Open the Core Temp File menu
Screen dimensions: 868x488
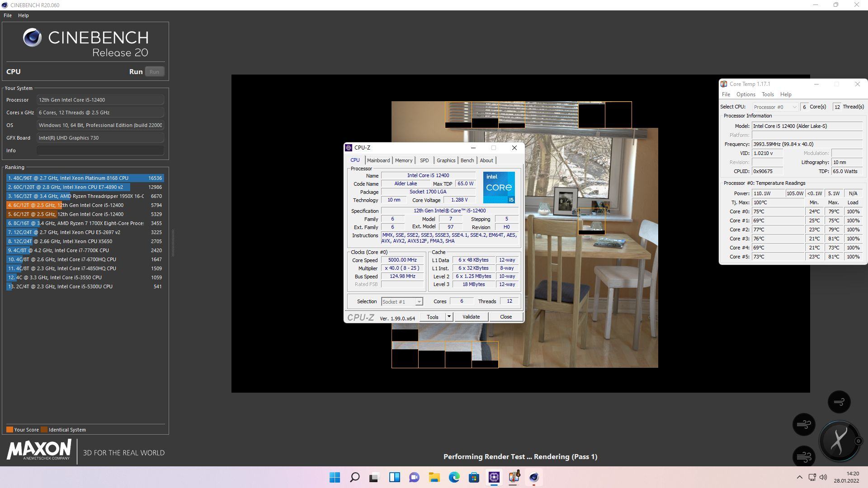click(726, 94)
